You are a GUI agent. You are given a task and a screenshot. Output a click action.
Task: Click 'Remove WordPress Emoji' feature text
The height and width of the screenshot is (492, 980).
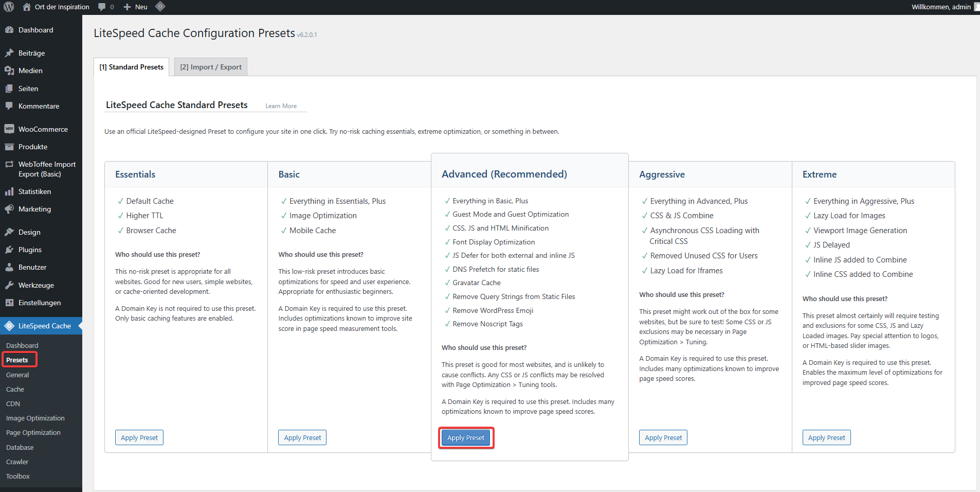point(493,310)
